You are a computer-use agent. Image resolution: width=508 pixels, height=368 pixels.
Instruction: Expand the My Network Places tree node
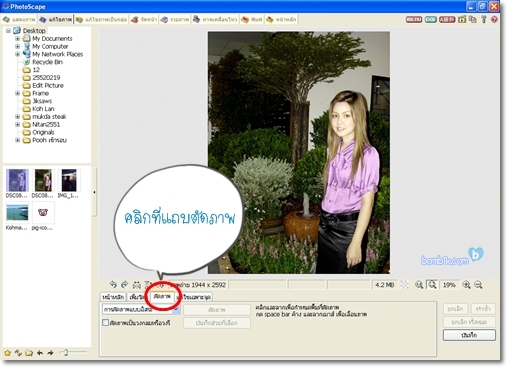[x=18, y=54]
